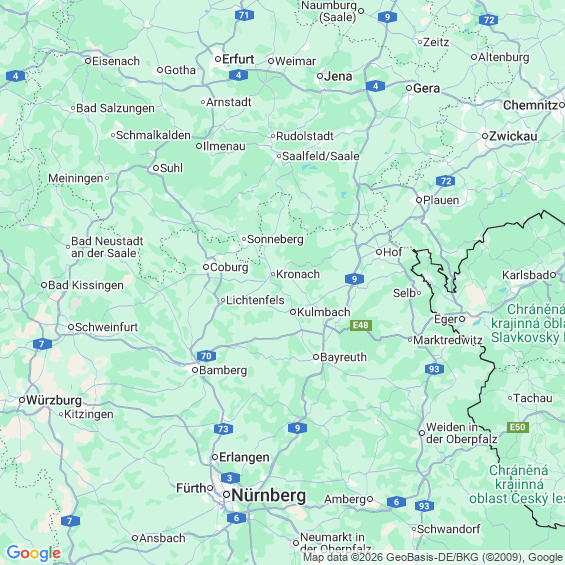Viewport: 565px width, 565px height.
Task: Select the Erfurt city marker
Action: (x=218, y=59)
